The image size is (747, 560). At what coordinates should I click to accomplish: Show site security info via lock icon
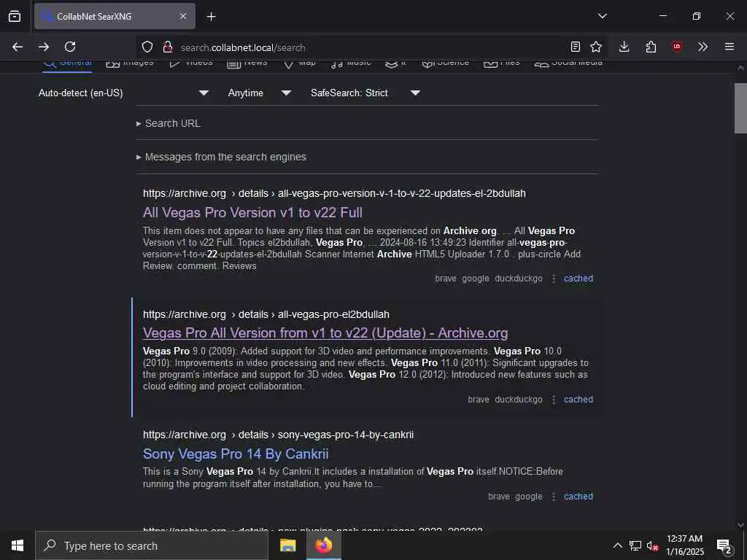pyautogui.click(x=167, y=47)
